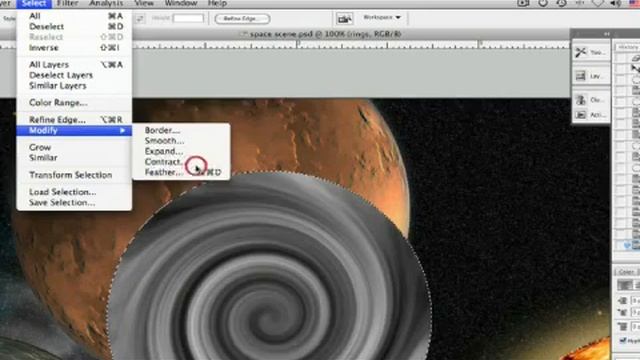Choose Deselect Layers menu item
This screenshot has height=360, width=640.
[x=74, y=75]
